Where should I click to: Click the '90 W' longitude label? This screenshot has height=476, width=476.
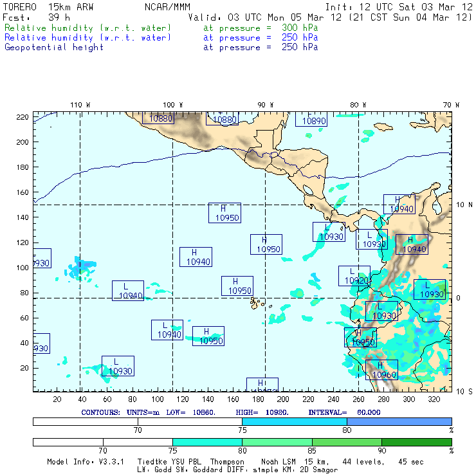(265, 105)
